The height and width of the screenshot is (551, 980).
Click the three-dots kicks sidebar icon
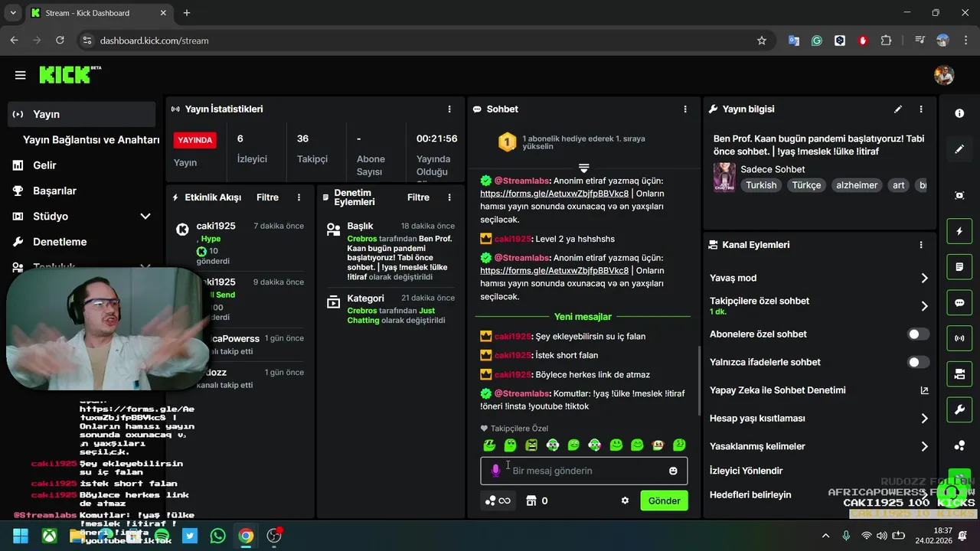pyautogui.click(x=959, y=446)
